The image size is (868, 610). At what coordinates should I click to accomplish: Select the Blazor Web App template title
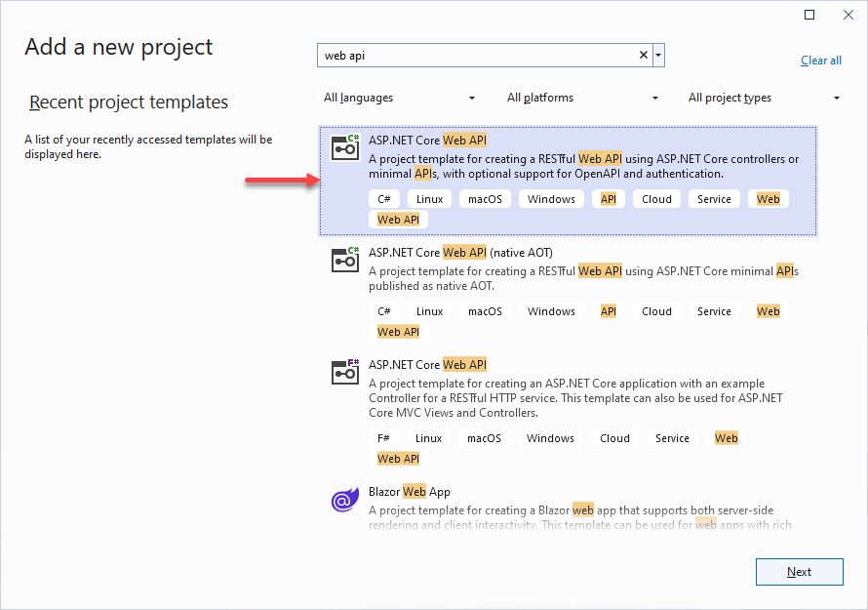[410, 492]
